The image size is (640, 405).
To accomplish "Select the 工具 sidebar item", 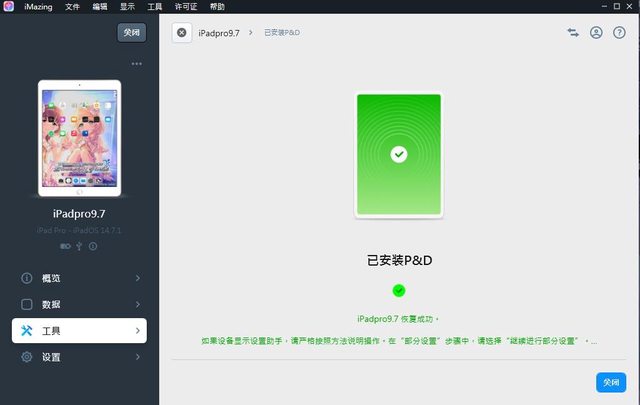I will point(79,330).
